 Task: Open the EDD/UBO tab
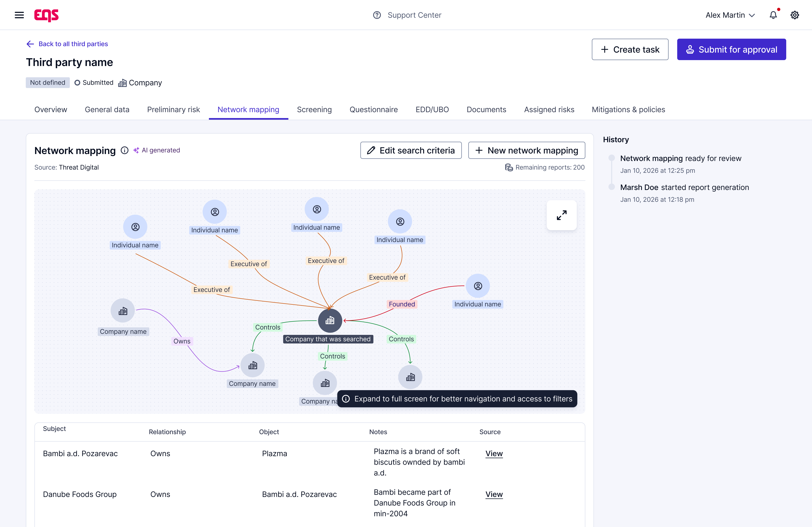pyautogui.click(x=432, y=109)
